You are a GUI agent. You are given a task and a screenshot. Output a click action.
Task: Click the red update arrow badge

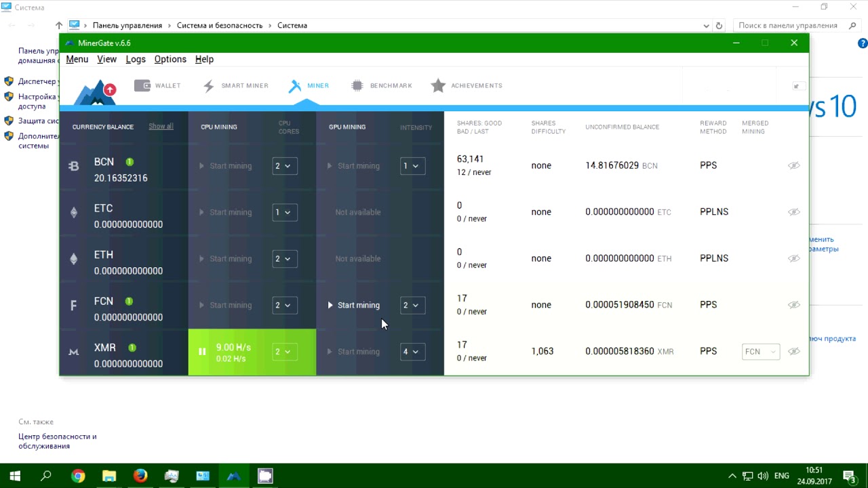click(x=110, y=89)
